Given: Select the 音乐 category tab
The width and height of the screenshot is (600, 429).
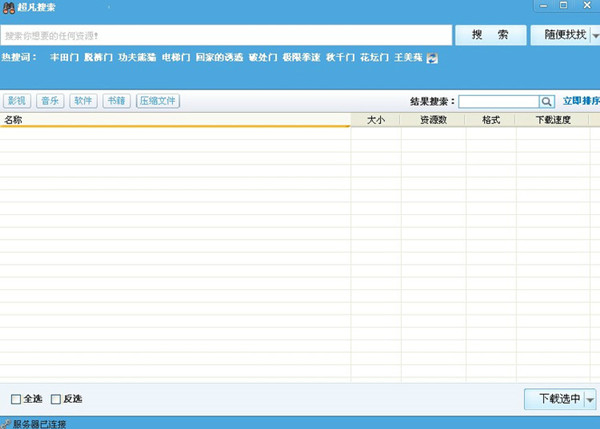Looking at the screenshot, I should coord(49,101).
